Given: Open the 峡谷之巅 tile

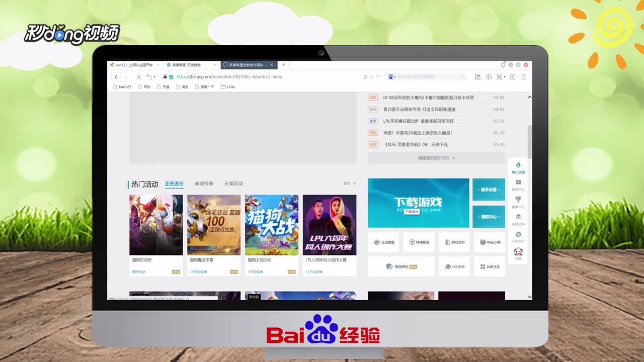Looking at the screenshot, I should pos(489,242).
